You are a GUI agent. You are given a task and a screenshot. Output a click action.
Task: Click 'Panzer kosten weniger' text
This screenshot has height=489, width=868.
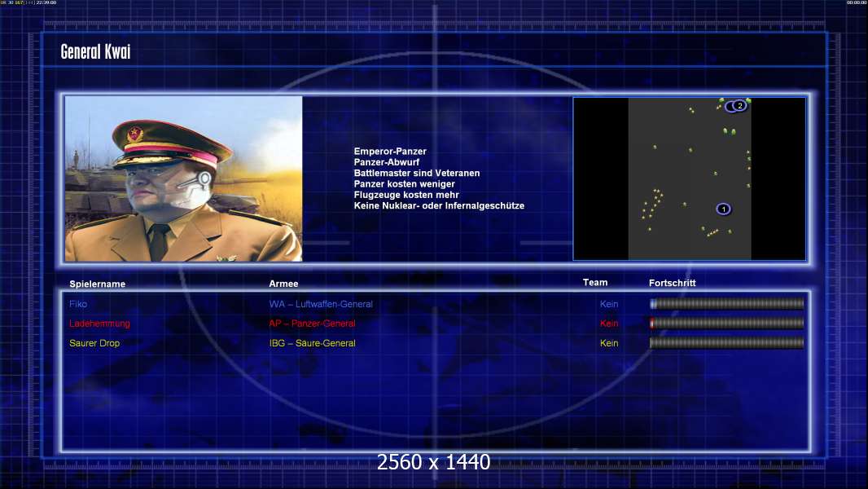pos(404,184)
